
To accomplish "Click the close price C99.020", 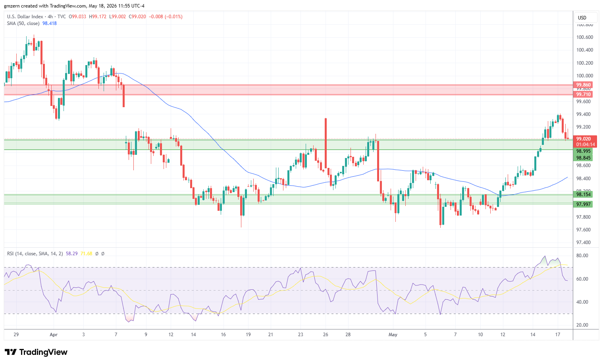I will click(137, 17).
